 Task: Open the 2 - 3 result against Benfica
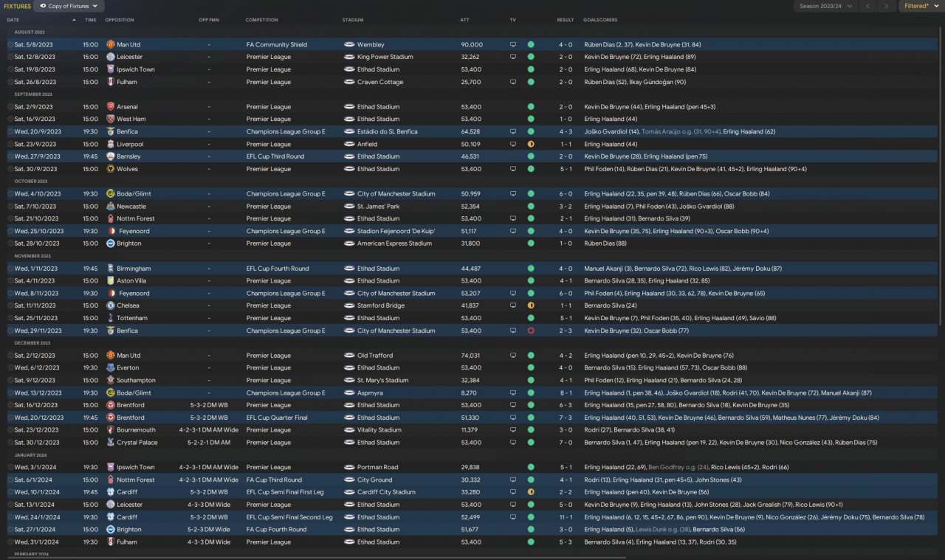566,331
